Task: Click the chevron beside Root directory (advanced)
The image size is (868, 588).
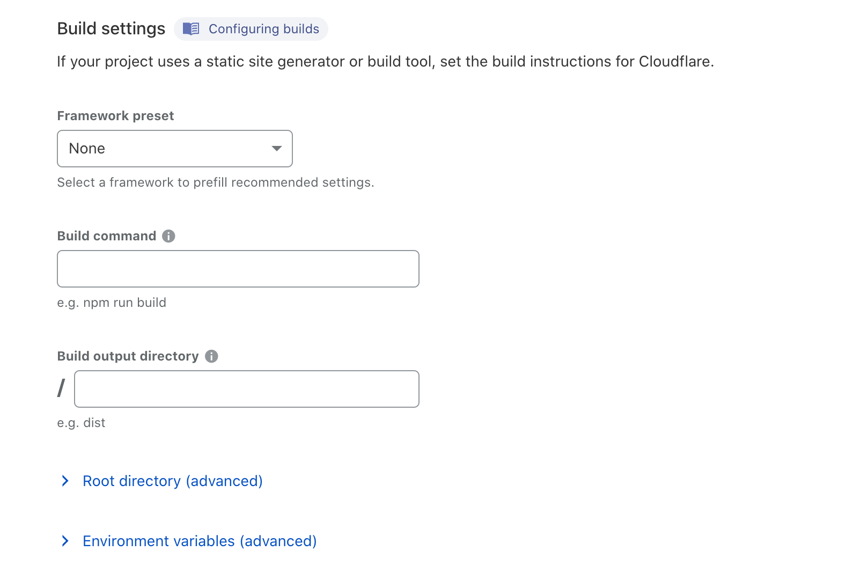Action: tap(65, 481)
